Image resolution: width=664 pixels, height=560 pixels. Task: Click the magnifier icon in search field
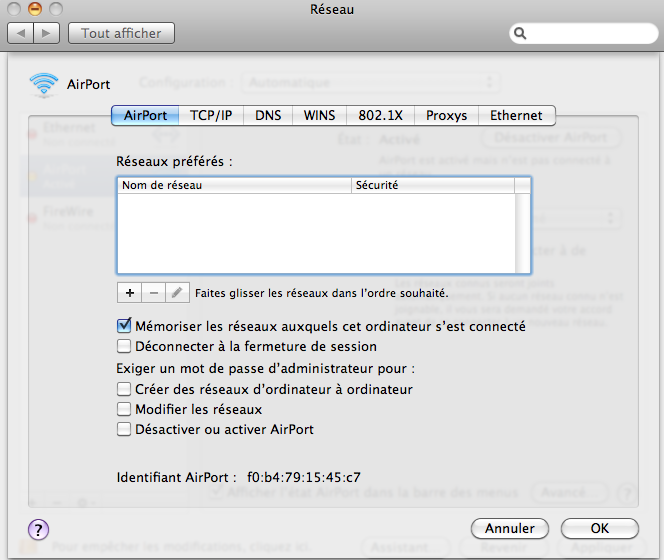tap(520, 33)
